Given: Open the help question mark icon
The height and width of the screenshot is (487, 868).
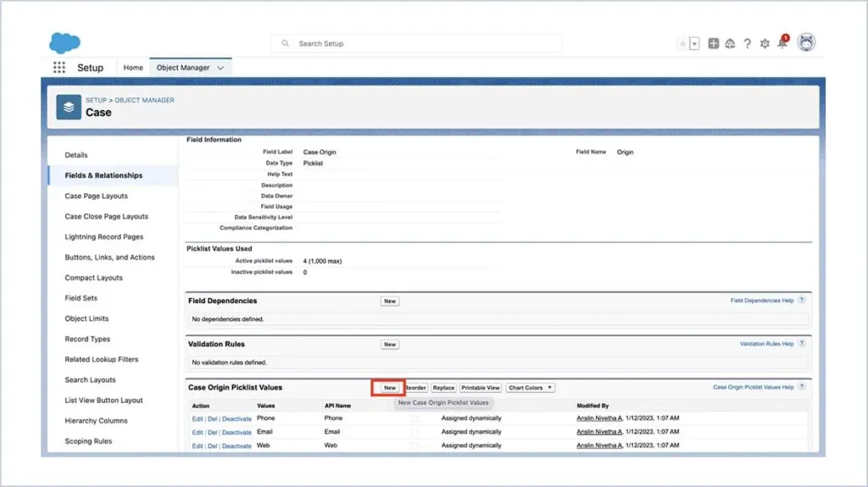Looking at the screenshot, I should pos(748,43).
